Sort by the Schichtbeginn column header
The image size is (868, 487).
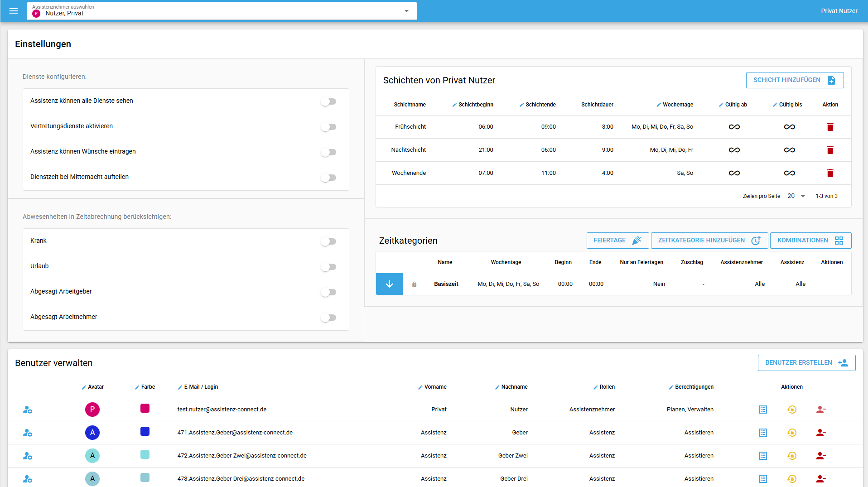click(x=475, y=105)
